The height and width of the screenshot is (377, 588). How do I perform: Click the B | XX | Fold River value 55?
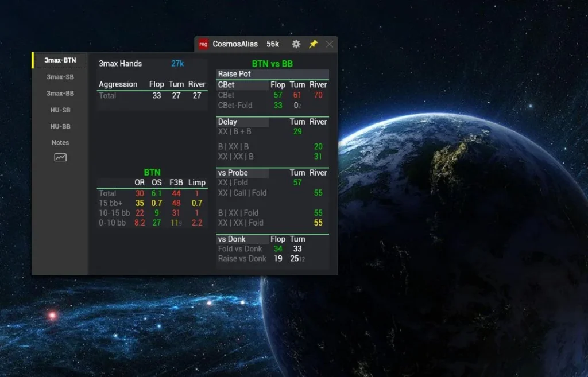coord(318,213)
